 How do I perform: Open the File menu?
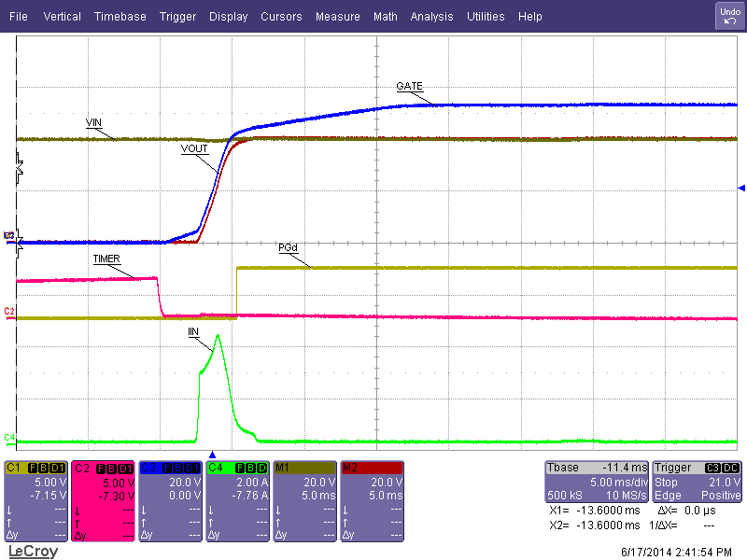[19, 17]
